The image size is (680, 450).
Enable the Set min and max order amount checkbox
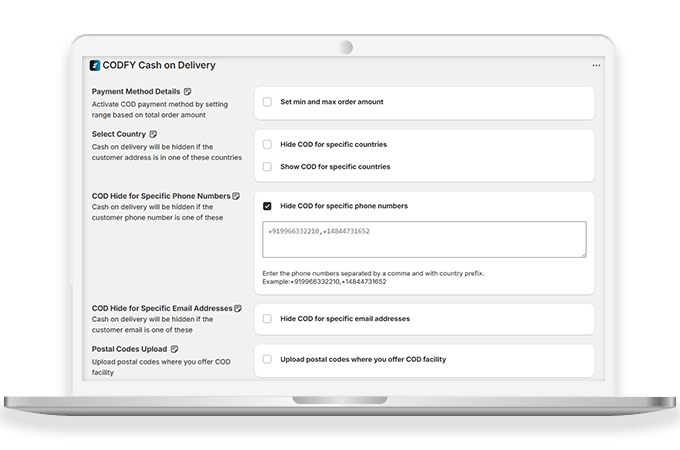(x=267, y=102)
